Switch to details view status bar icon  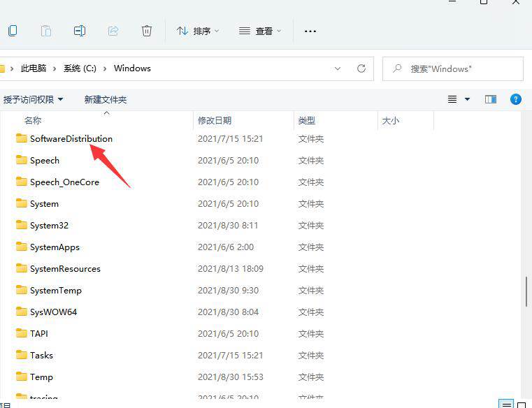pos(506,405)
